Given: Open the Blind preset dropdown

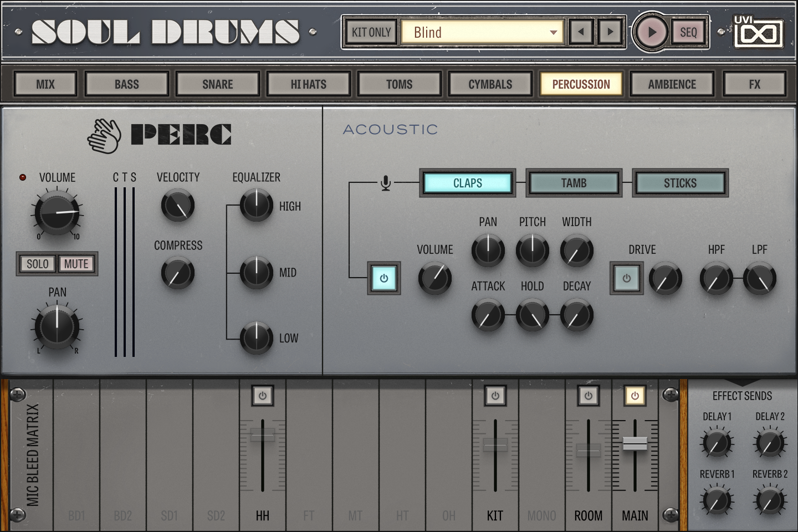Looking at the screenshot, I should pos(481,32).
